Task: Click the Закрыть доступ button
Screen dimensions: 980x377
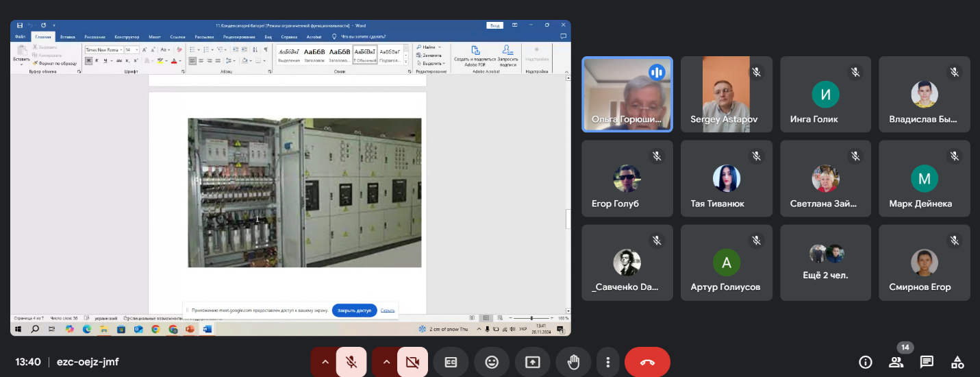Action: (354, 311)
